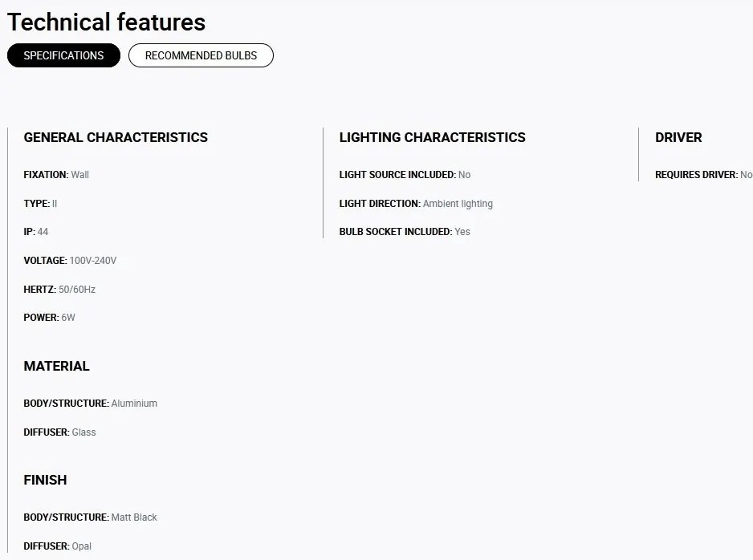Click the Technical features heading
Image resolution: width=753 pixels, height=560 pixels.
click(106, 22)
